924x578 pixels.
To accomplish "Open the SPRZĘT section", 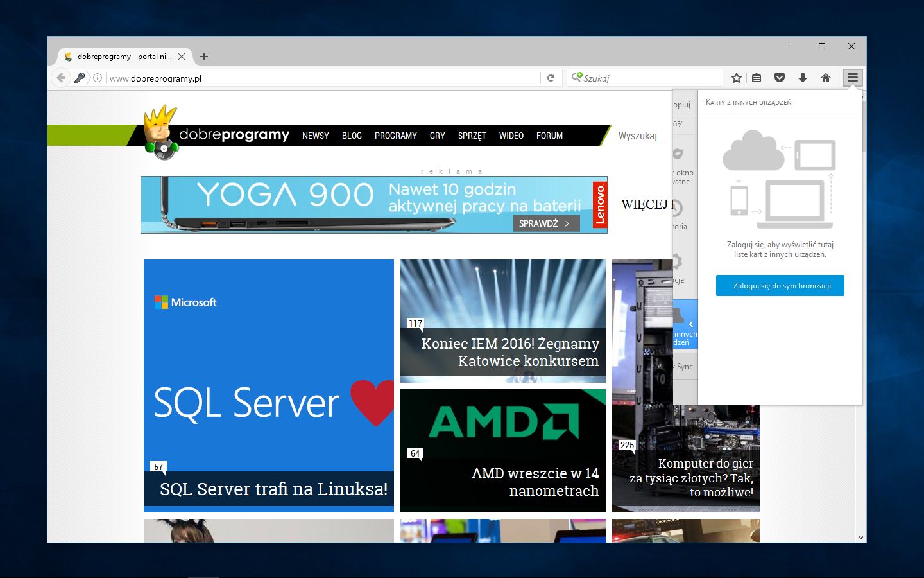I will point(472,136).
